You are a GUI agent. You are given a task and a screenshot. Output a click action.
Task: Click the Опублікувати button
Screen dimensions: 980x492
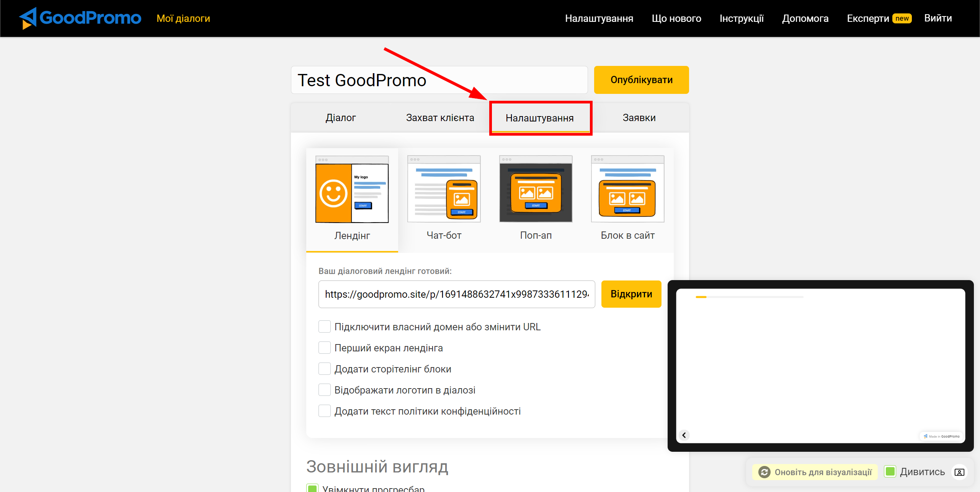point(641,80)
